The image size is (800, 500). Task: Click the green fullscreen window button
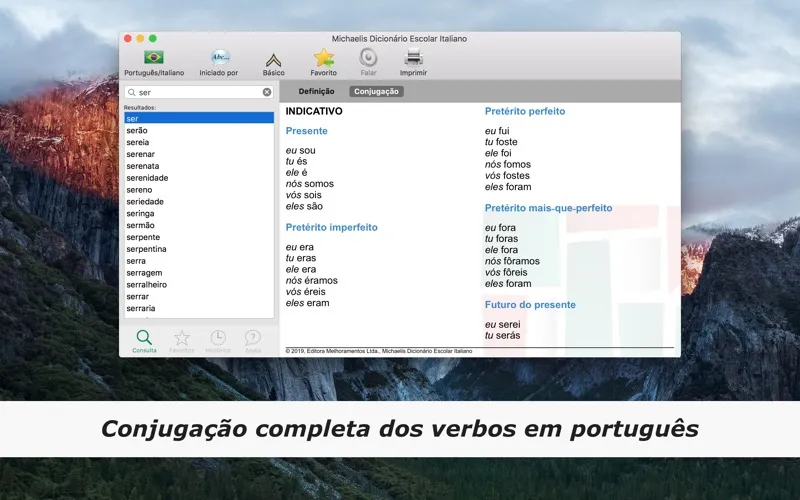pos(153,38)
